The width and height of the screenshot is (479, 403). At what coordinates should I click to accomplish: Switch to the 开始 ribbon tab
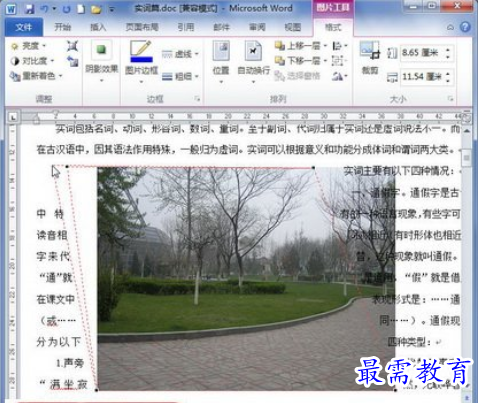(63, 27)
